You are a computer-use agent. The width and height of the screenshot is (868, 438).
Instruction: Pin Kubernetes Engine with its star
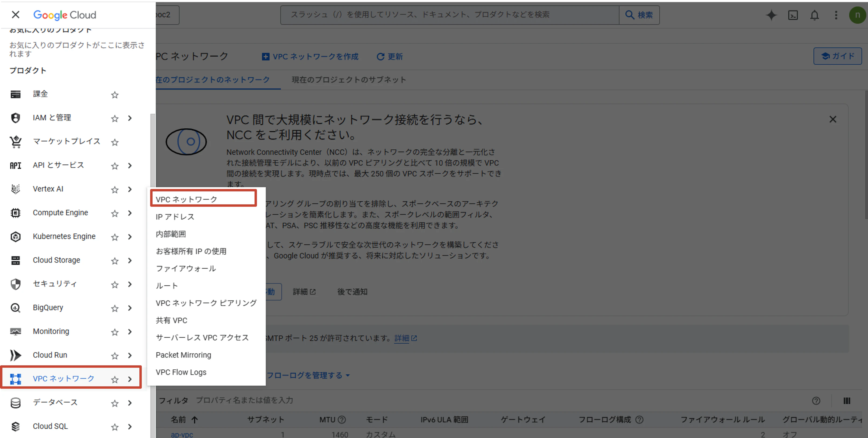point(115,237)
